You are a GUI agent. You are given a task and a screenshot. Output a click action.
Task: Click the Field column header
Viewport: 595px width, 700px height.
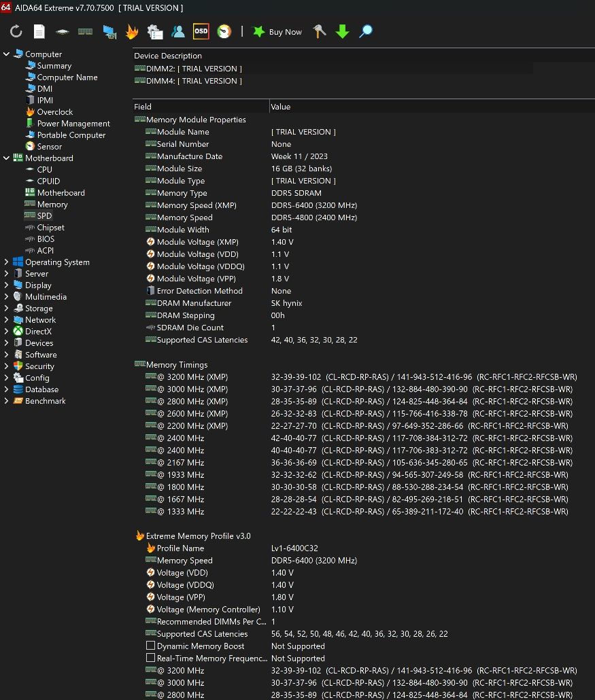point(201,107)
